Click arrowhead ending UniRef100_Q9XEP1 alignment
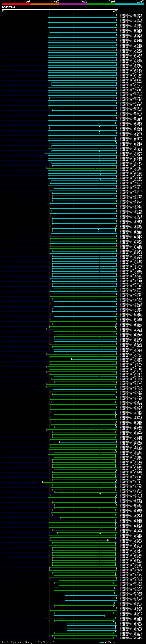 click(116, 123)
